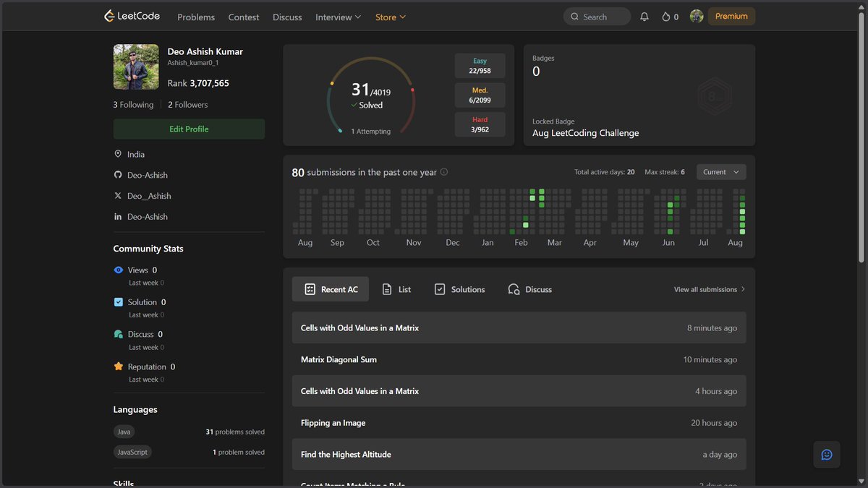The width and height of the screenshot is (868, 488).
Task: Click the LeetCode logo
Action: (132, 17)
